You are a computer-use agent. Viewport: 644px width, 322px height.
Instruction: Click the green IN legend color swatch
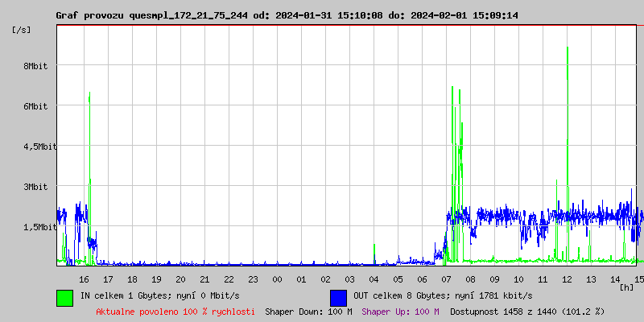[x=64, y=297]
